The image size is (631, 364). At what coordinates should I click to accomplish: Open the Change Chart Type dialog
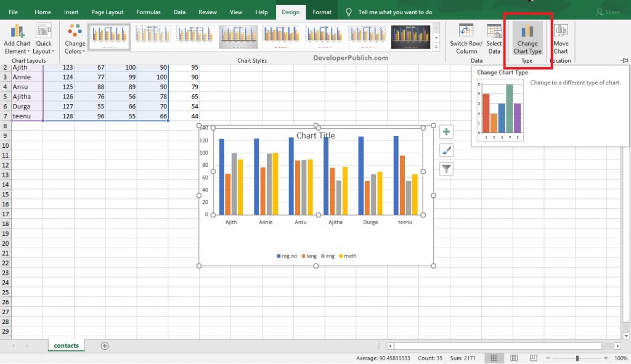[x=527, y=37]
